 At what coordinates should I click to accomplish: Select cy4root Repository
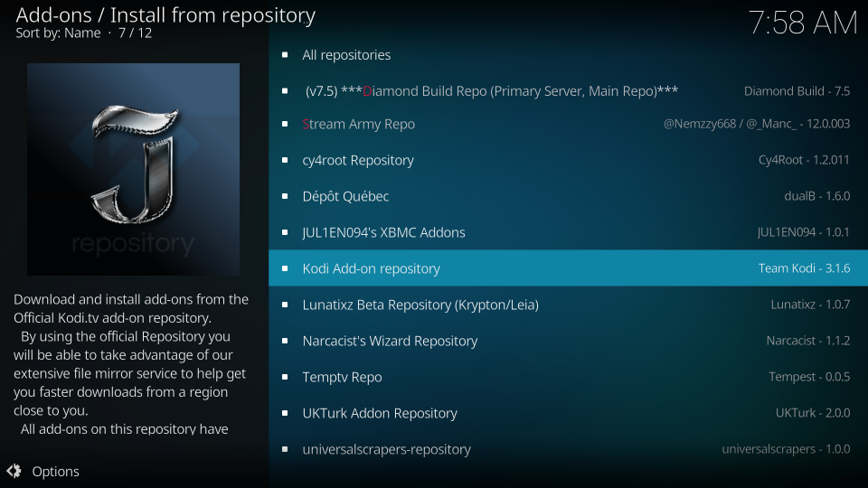tap(358, 160)
